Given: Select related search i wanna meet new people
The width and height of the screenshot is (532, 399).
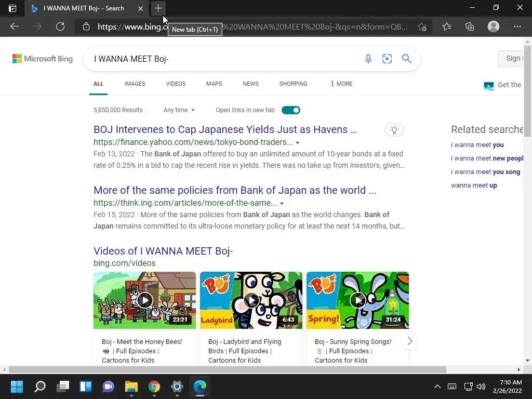Looking at the screenshot, I should pyautogui.click(x=487, y=158).
